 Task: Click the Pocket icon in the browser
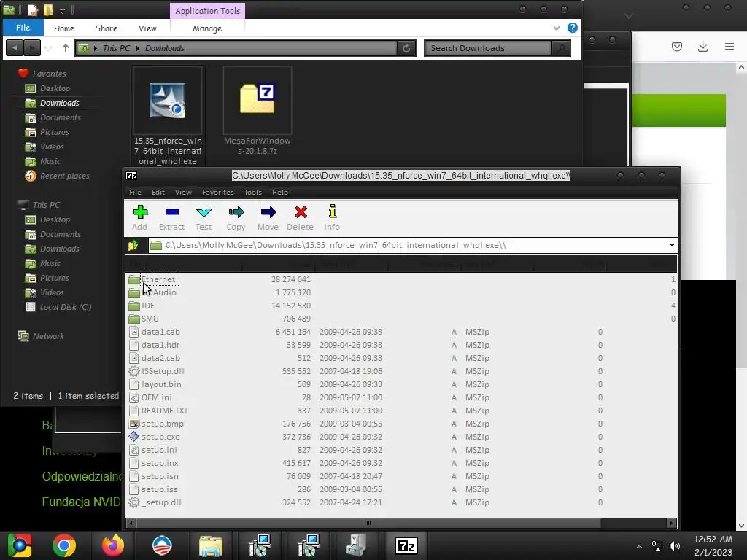click(677, 46)
